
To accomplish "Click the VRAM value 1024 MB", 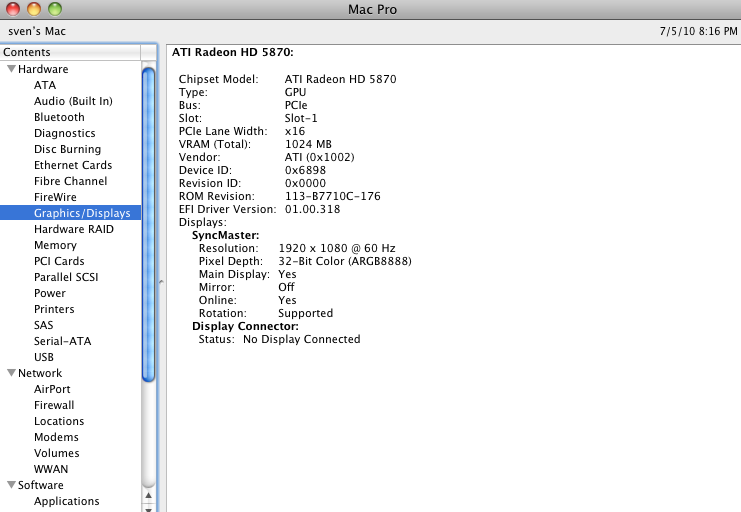I will 308,144.
